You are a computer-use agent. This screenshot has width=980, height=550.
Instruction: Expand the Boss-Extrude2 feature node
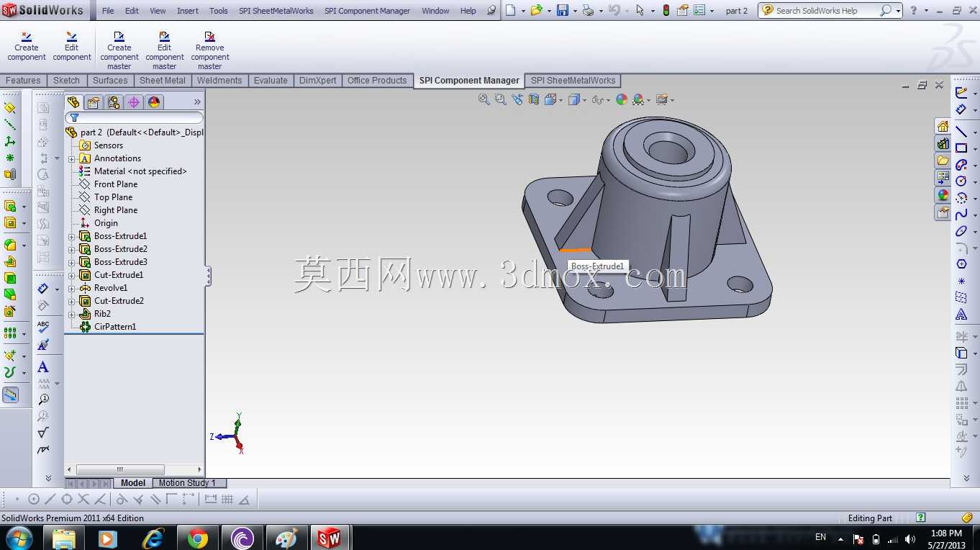72,249
